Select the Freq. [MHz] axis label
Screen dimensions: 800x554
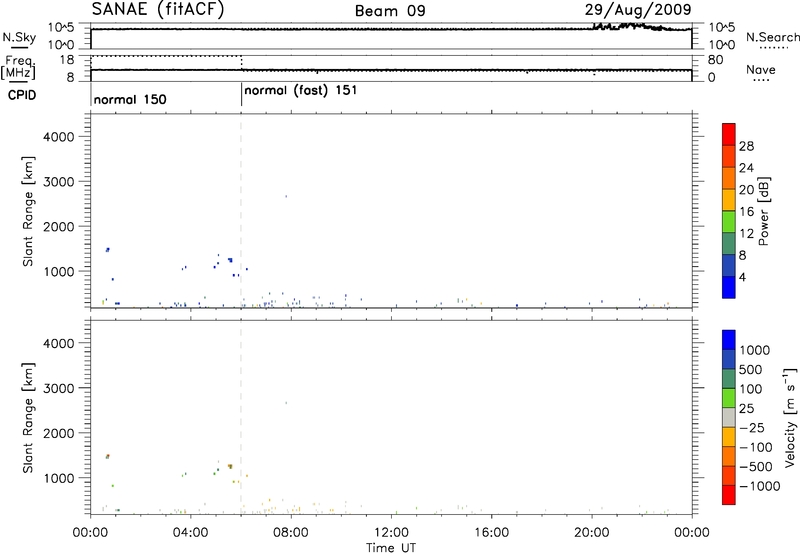[x=19, y=67]
